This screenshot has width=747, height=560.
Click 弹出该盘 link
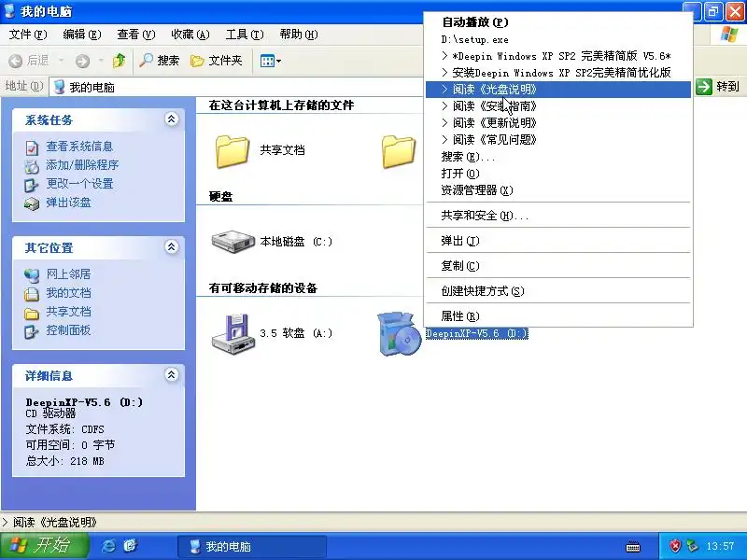(68, 203)
